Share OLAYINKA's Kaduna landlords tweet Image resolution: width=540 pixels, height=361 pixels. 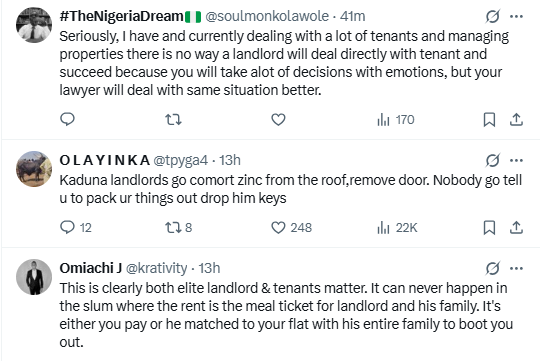point(516,227)
